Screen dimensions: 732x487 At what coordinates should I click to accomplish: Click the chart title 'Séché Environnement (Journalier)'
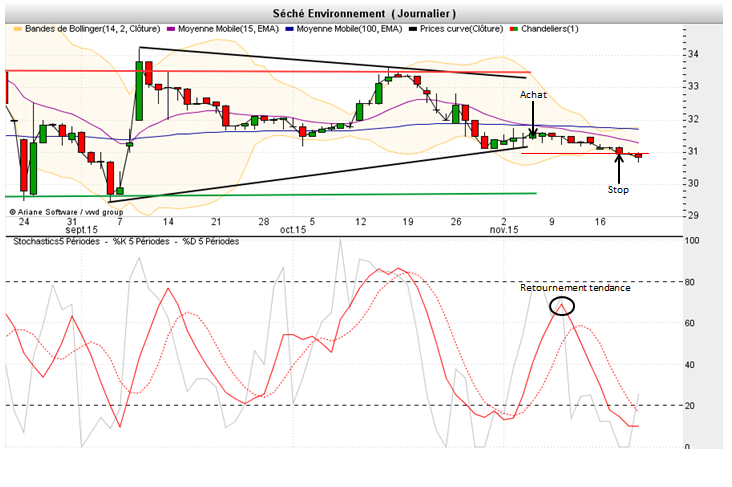[364, 14]
